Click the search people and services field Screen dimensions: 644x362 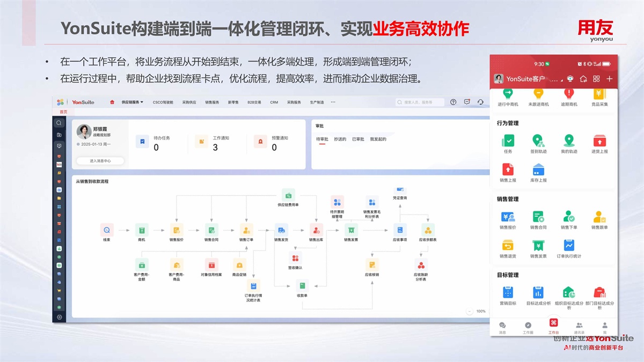[420, 102]
